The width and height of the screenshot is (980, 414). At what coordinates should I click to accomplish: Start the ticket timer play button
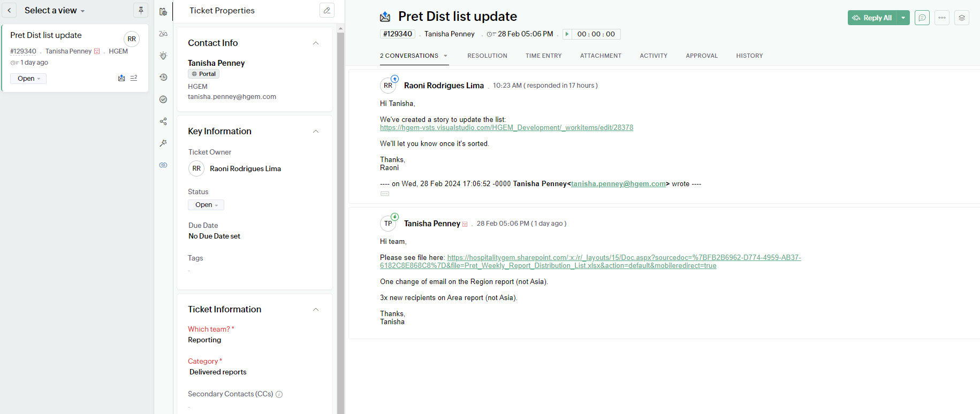(567, 34)
